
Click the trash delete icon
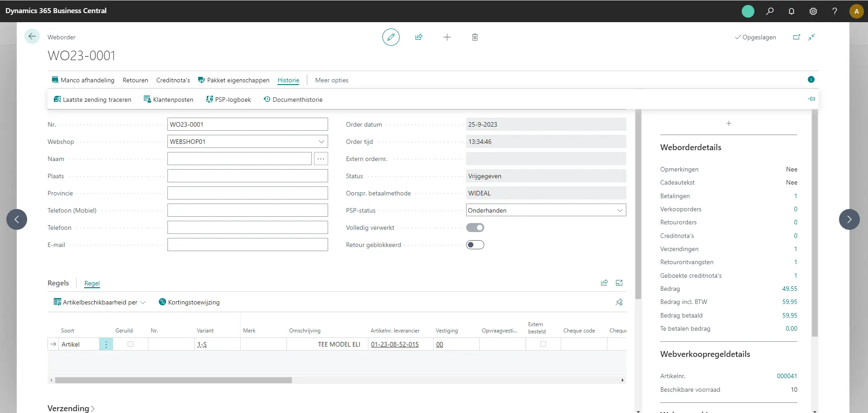[x=475, y=37]
